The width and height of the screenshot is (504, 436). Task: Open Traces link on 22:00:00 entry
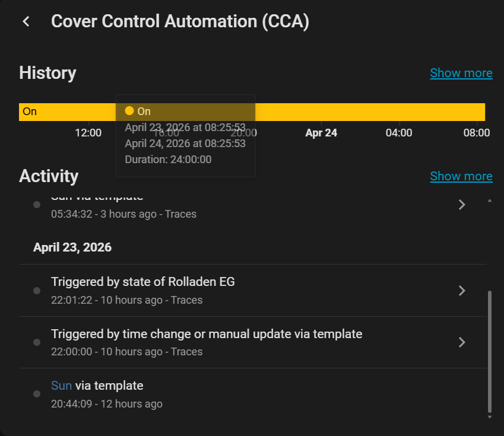pyautogui.click(x=186, y=352)
